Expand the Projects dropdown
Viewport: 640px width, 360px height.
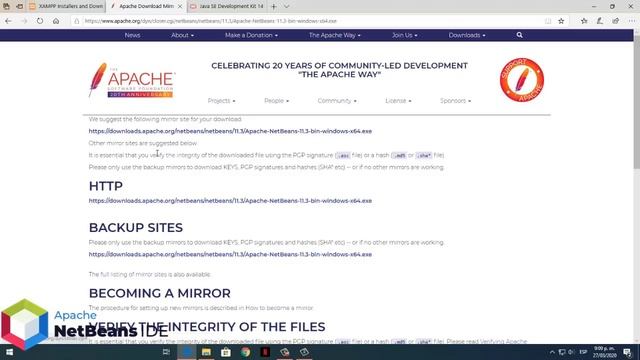click(222, 101)
